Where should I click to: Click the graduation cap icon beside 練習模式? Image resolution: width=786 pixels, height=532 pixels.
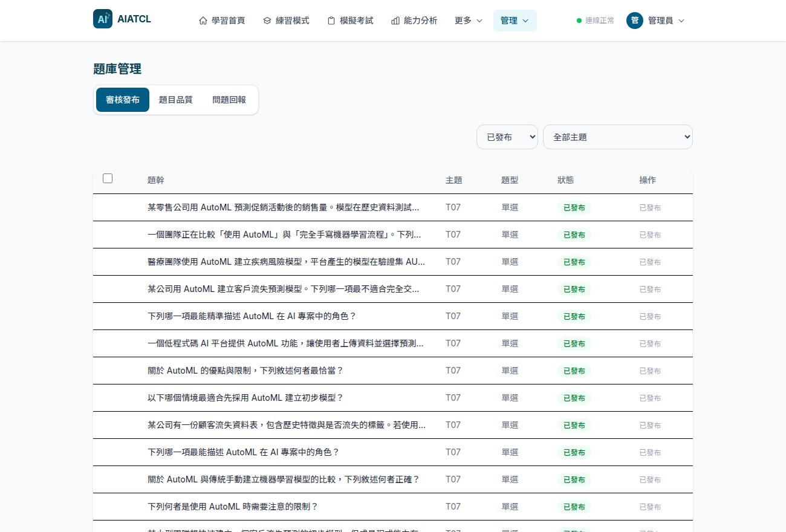[267, 21]
